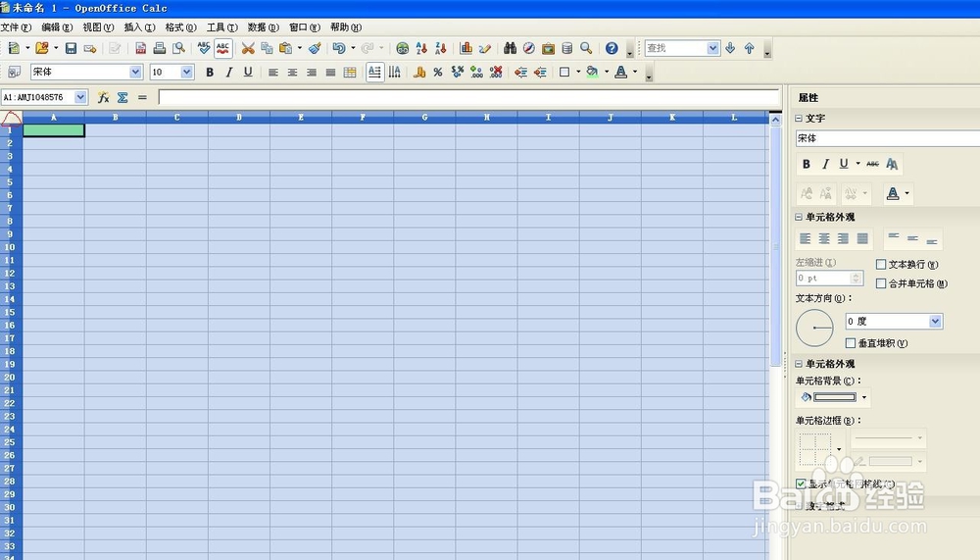980x560 pixels.
Task: Click the Function Wizard fx icon
Action: pos(104,97)
